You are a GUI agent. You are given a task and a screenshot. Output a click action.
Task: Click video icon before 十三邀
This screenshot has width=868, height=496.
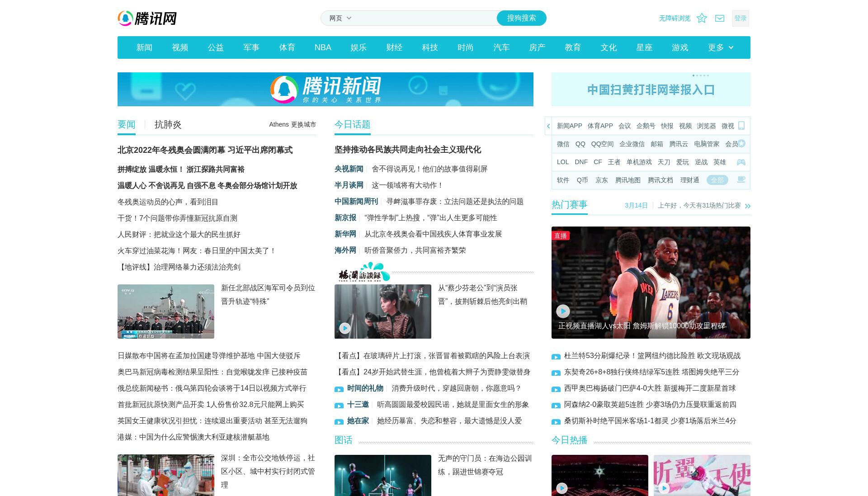point(339,406)
